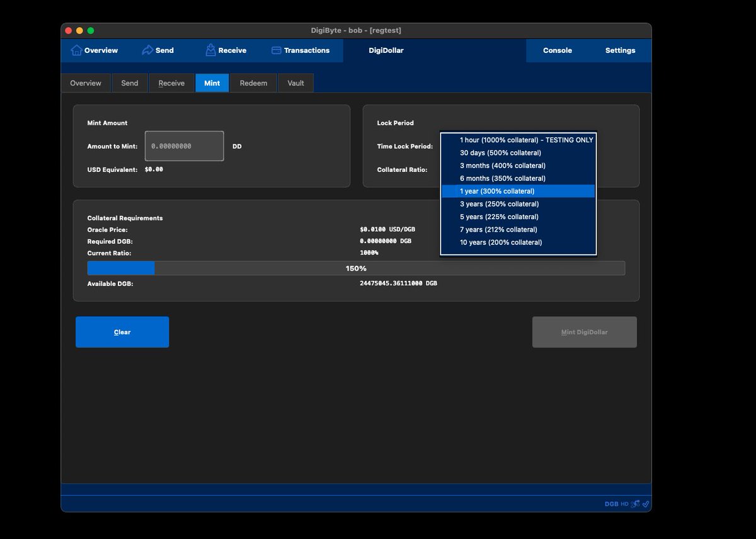Viewport: 756px width, 539px height.
Task: Click the Available DGB value 24475045.36111000 DGB
Action: [x=398, y=283]
